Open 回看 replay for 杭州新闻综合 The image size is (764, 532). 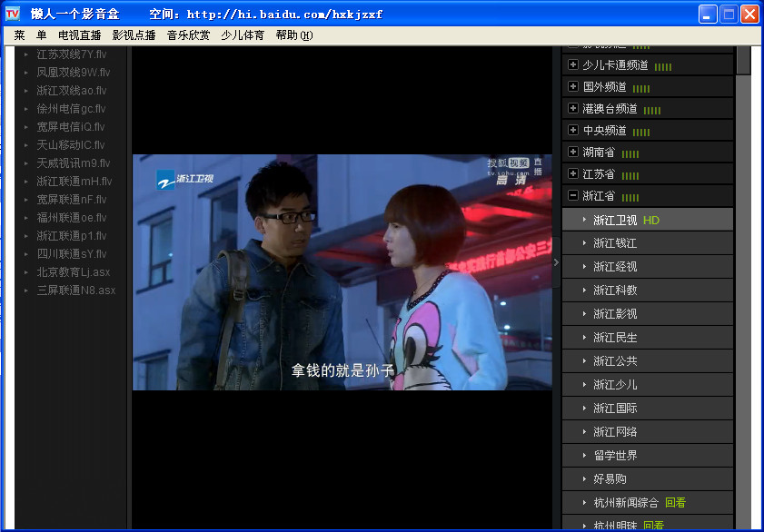675,503
